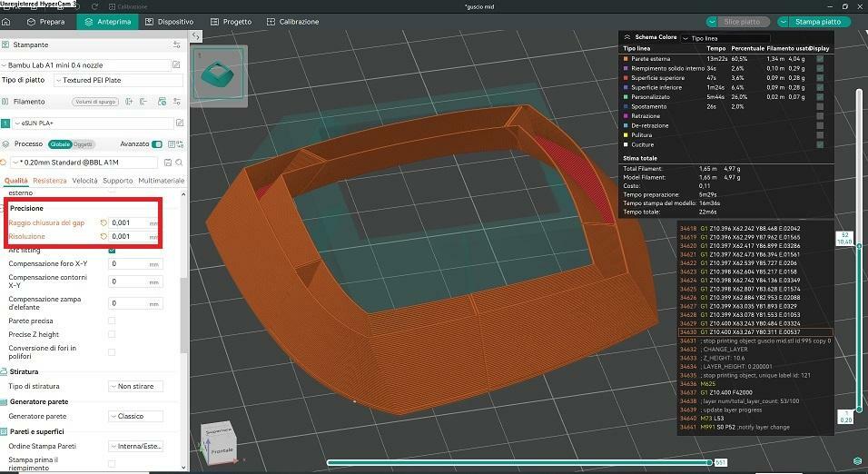868x474 pixels.
Task: Open Tipo di stiratura dropdown
Action: tap(135, 387)
